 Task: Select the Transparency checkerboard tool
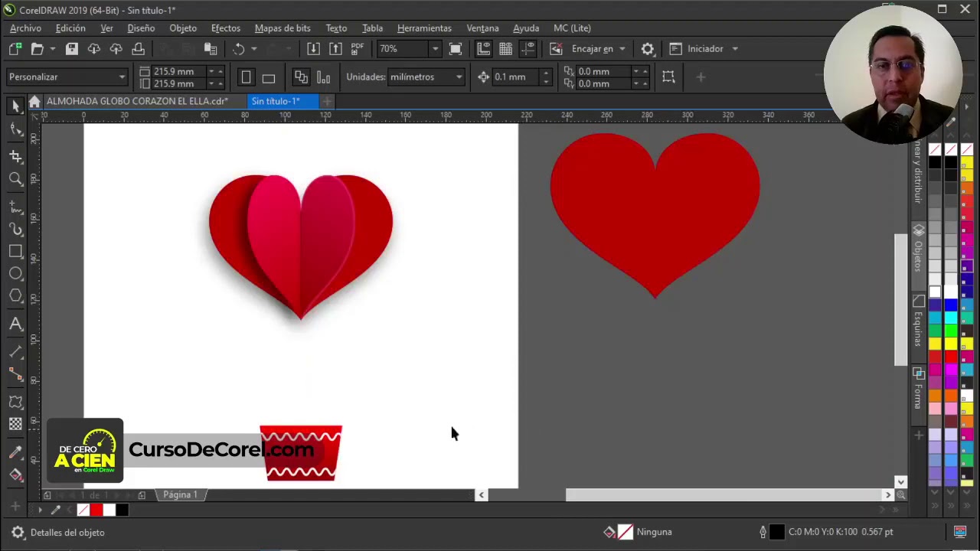click(x=16, y=424)
